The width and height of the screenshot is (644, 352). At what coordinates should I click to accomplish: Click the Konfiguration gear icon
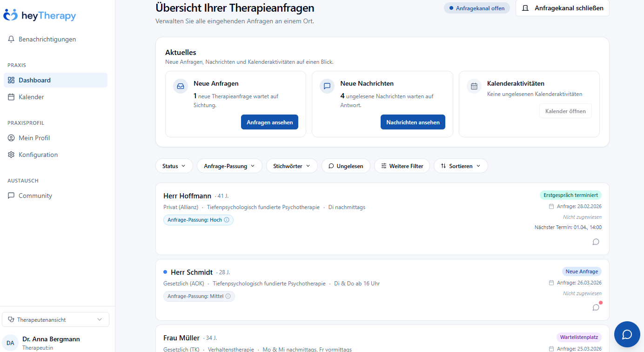[x=11, y=155]
